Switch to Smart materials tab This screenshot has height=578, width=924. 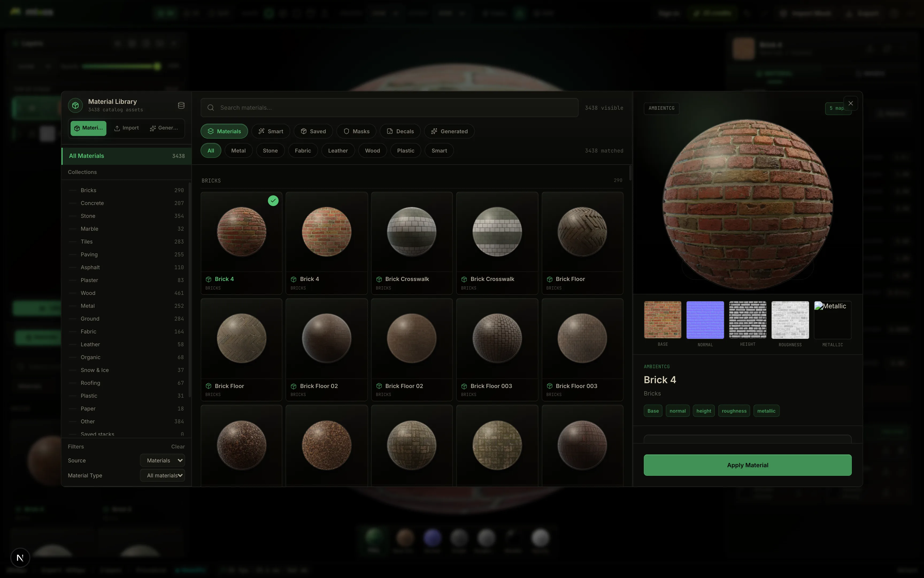click(271, 131)
